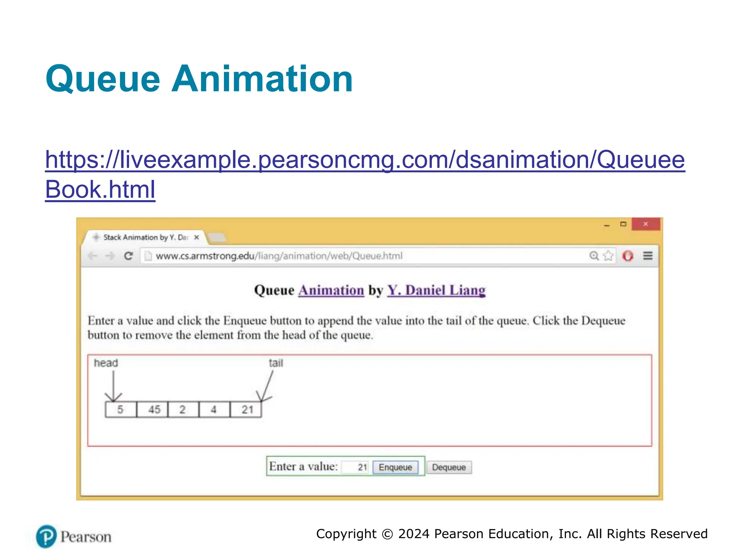Reload the page with refresh icon
747x560 pixels.
point(128,256)
